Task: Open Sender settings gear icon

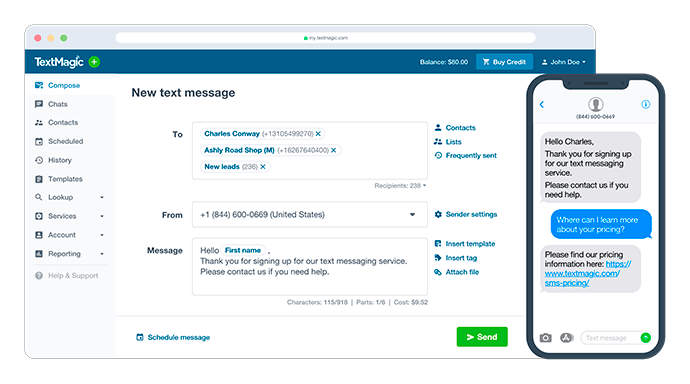Action: click(x=438, y=214)
